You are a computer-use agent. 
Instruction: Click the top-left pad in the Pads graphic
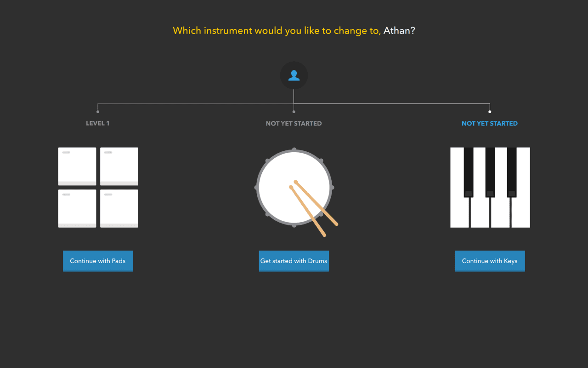pos(77,166)
